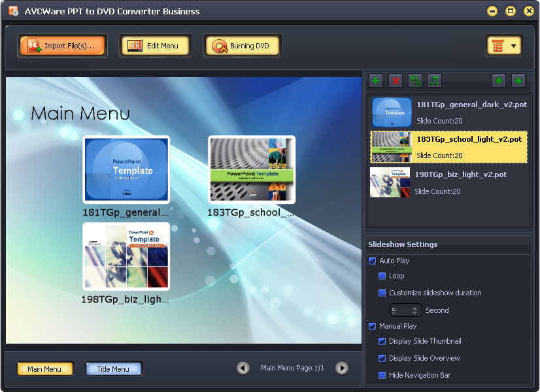
Task: Click the green slide-edit icon in file toolbar
Action: click(x=415, y=81)
